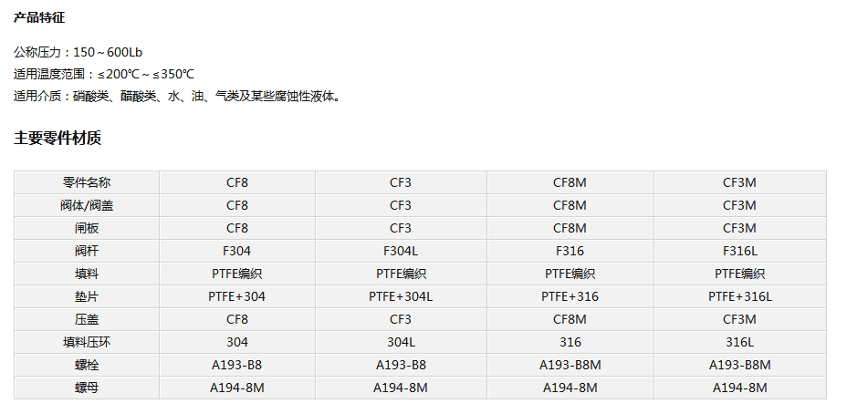Viewport: 868px width, 414px height.
Task: Select the F316L cell
Action: (740, 251)
